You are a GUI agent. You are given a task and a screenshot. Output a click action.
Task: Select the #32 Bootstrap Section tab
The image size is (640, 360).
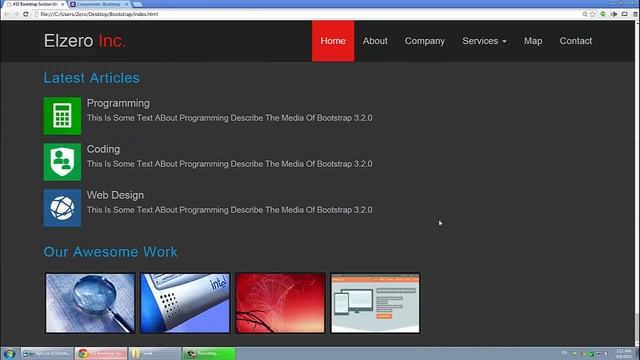click(35, 4)
